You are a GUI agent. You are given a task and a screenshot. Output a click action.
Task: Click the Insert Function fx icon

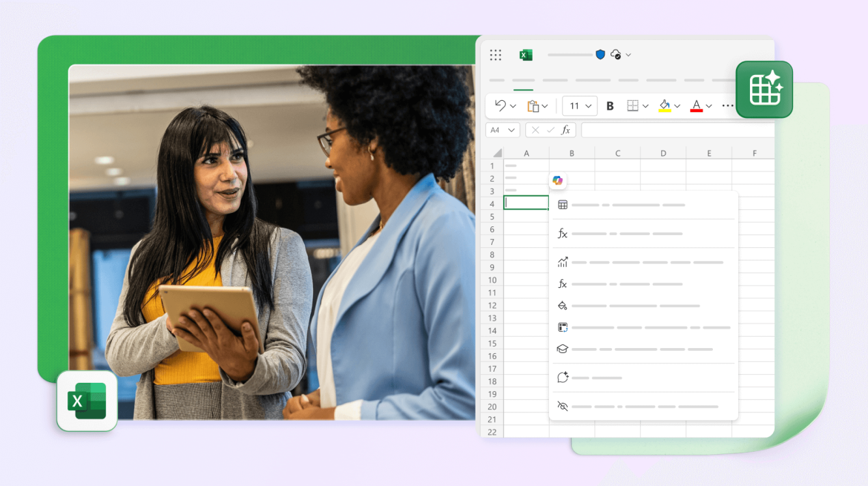[x=565, y=130]
